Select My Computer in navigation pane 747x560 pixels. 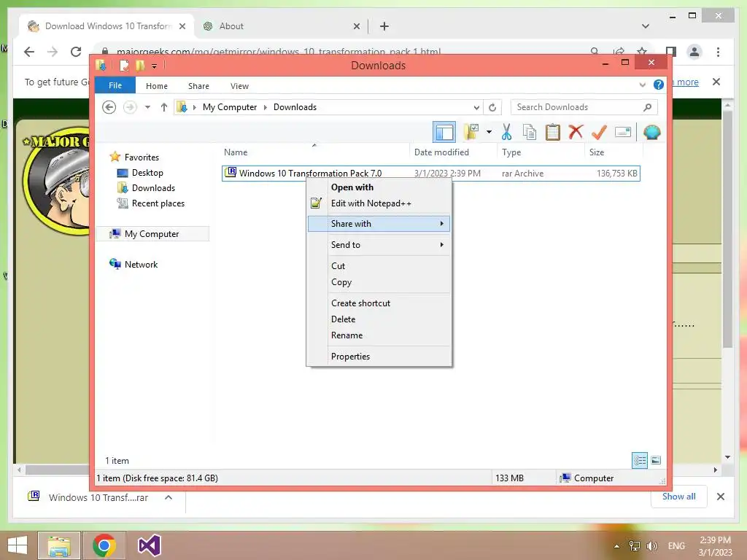[x=152, y=234]
